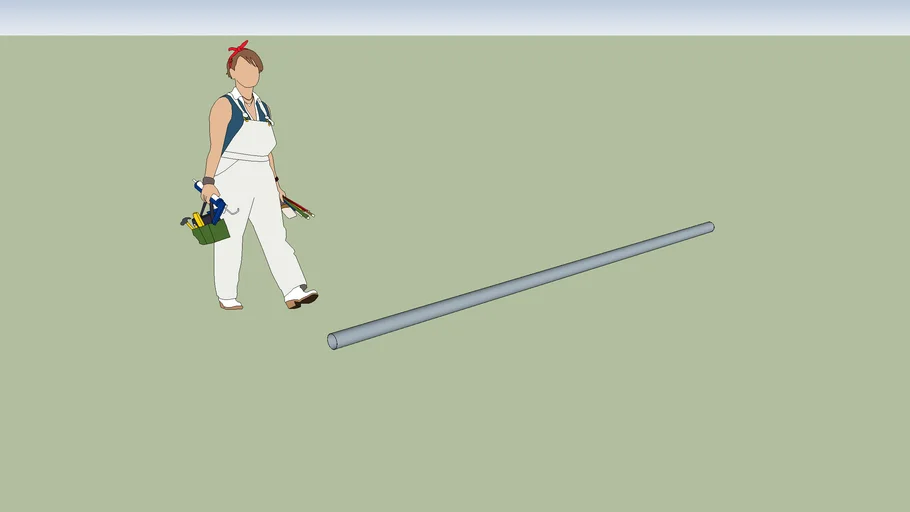Click the middle of the long gray pipe
The width and height of the screenshot is (910, 512).
click(x=520, y=285)
